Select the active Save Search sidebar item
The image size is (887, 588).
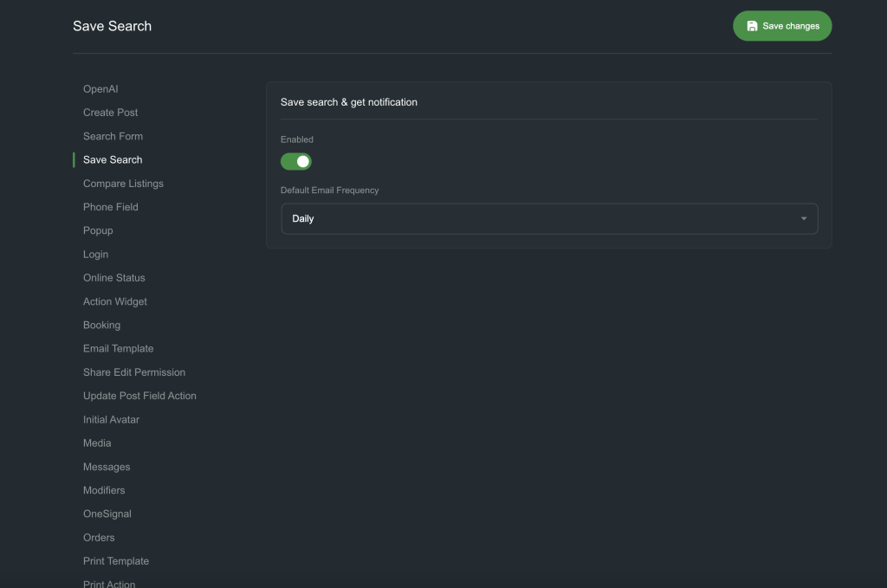(113, 160)
